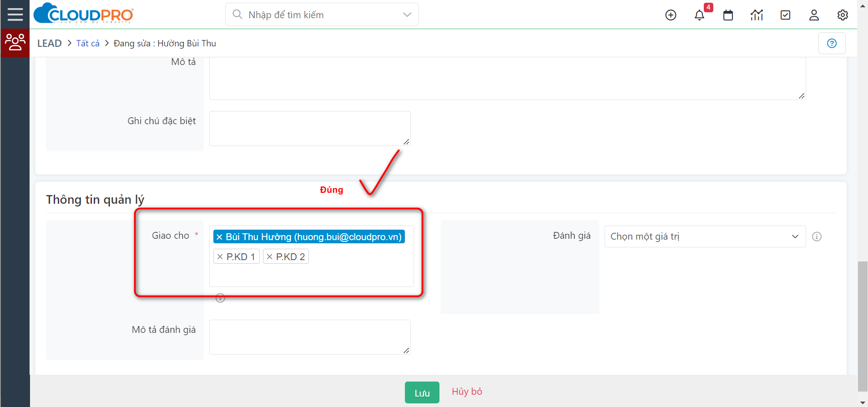Save the lead with 'Lưu' button
Viewport: 868px width, 407px height.
click(x=422, y=392)
